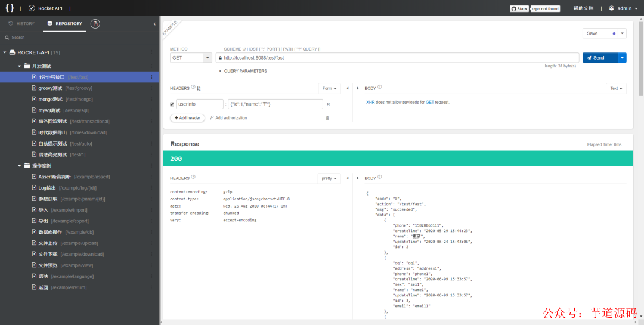Click Add authorization link
Viewport: 644px width, 325px height.
[229, 118]
